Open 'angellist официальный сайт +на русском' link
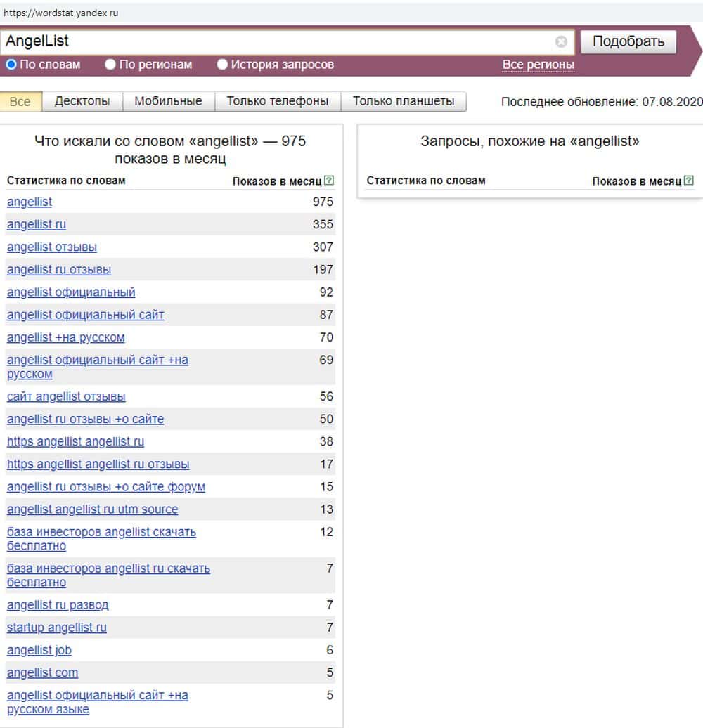The width and height of the screenshot is (703, 728). click(97, 367)
